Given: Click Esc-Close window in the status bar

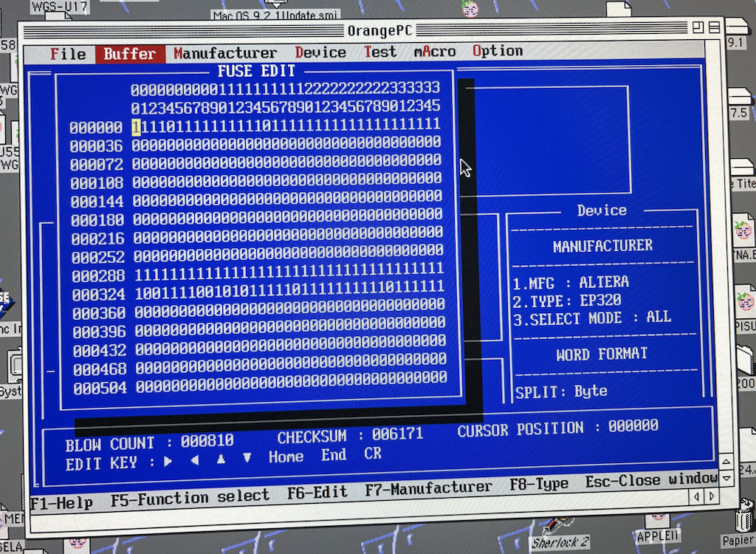Looking at the screenshot, I should pyautogui.click(x=650, y=480).
